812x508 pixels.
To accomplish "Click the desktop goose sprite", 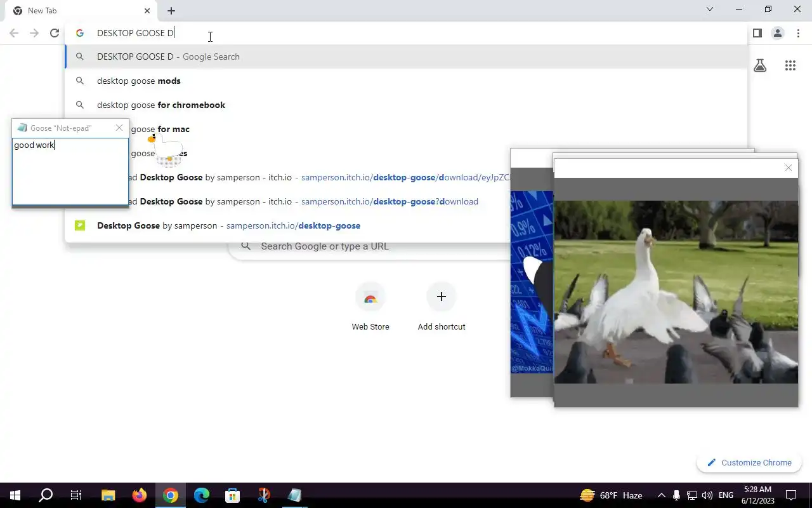I will [166, 149].
